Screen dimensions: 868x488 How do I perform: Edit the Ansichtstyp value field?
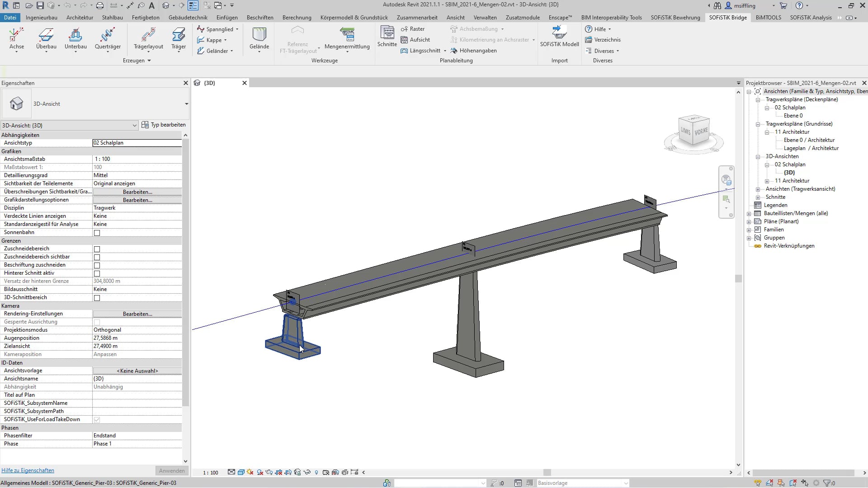click(x=137, y=143)
